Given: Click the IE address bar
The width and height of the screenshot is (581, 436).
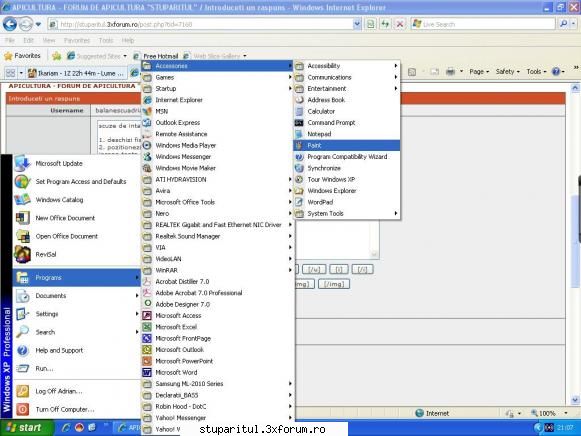Looking at the screenshot, I should pos(205,24).
